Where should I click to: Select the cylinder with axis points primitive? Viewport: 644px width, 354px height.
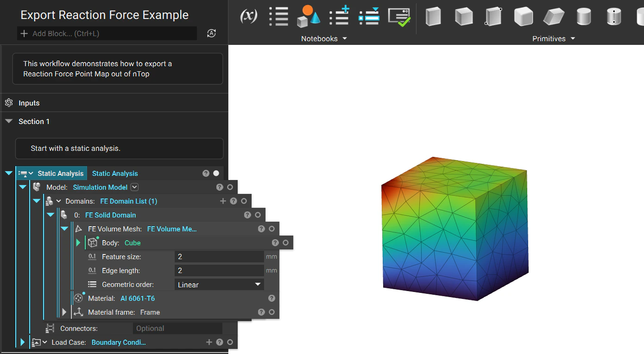[614, 17]
